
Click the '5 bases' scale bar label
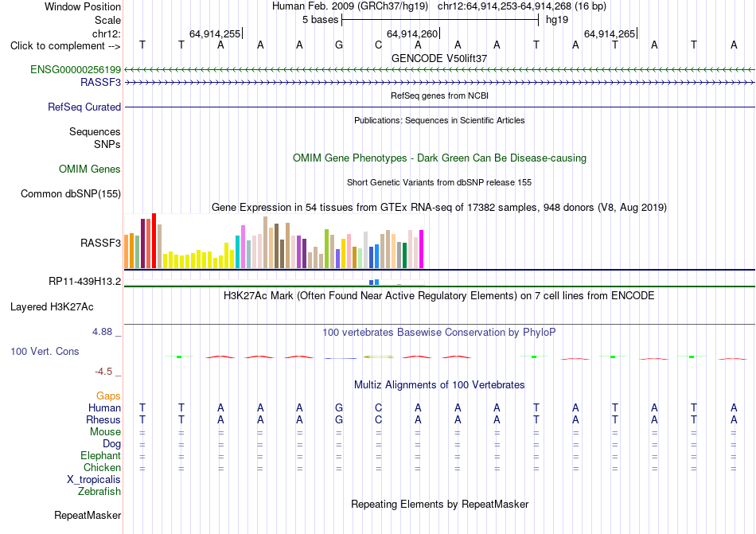coord(320,20)
